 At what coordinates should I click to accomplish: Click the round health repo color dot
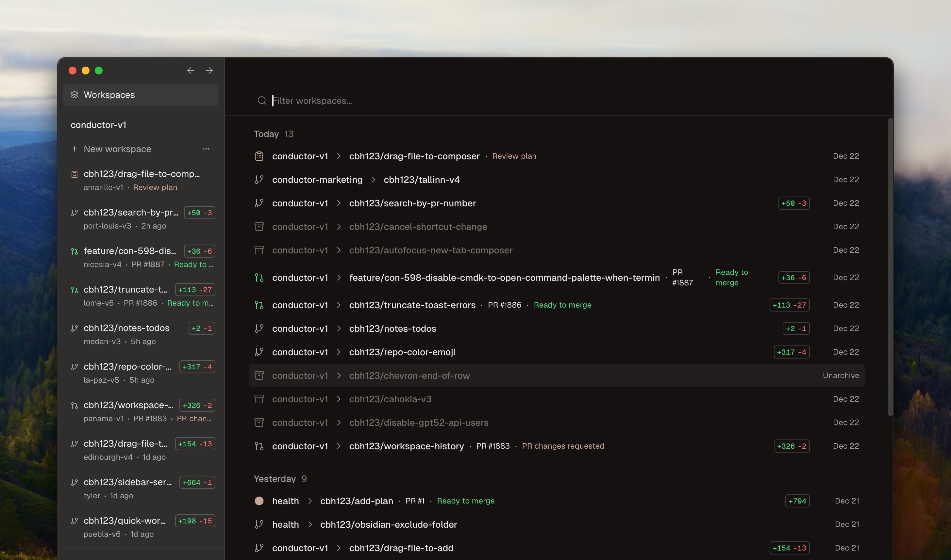259,501
